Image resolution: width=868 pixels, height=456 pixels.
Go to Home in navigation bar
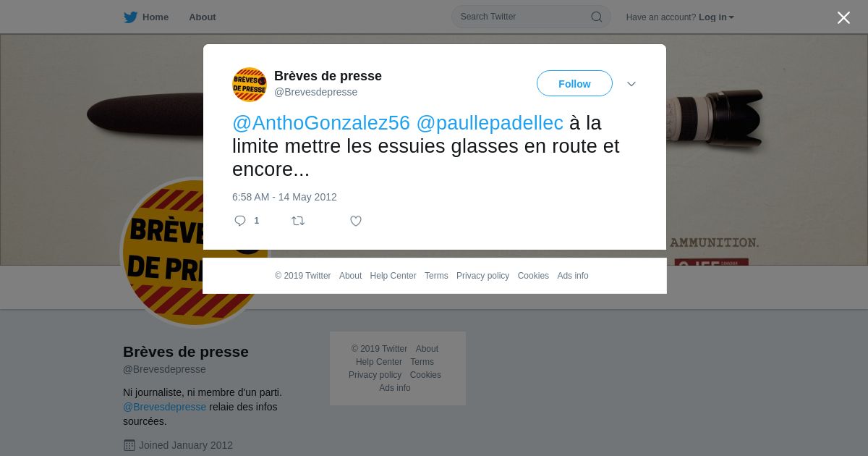click(x=156, y=17)
